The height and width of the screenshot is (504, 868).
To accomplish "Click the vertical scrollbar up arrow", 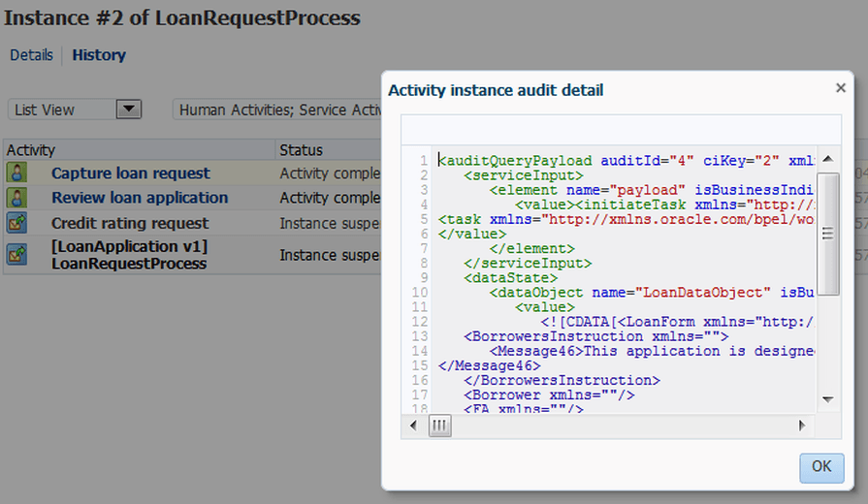I will click(828, 159).
